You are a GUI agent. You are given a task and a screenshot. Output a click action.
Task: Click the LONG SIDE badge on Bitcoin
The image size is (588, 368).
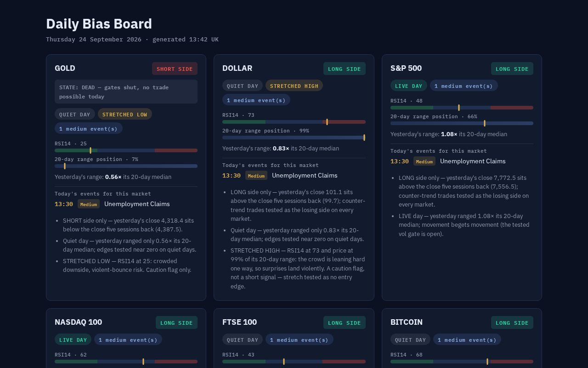[512, 322]
